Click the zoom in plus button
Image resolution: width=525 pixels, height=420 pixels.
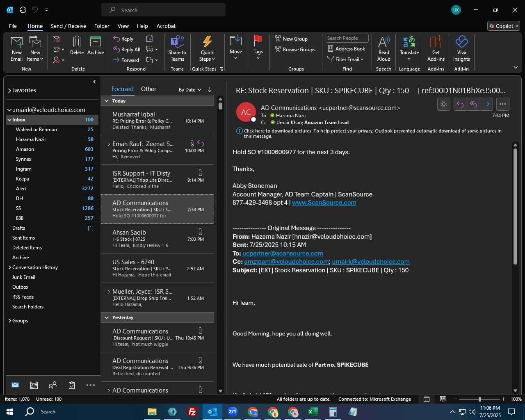point(504,399)
